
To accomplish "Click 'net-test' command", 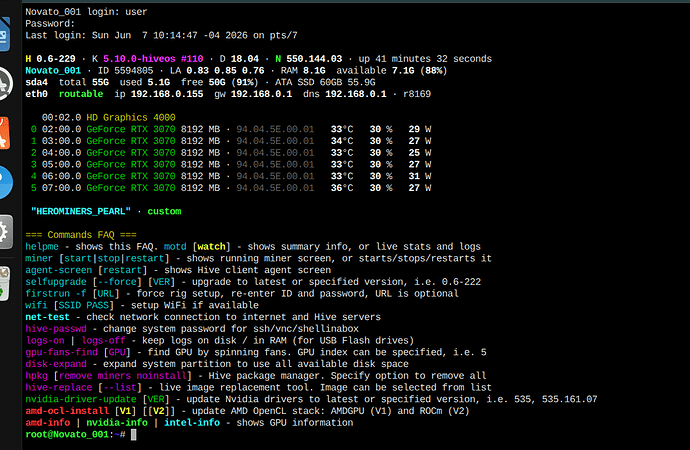I will 48,317.
